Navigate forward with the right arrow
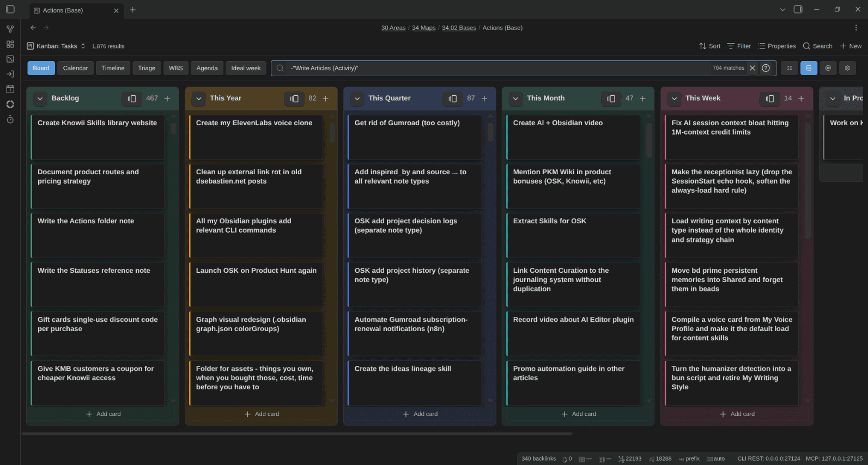This screenshot has height=465, width=868. click(46, 28)
